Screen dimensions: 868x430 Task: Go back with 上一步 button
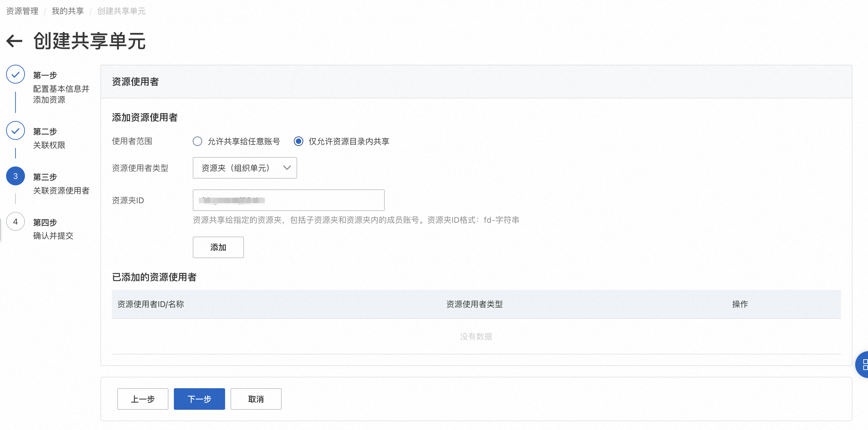click(143, 399)
